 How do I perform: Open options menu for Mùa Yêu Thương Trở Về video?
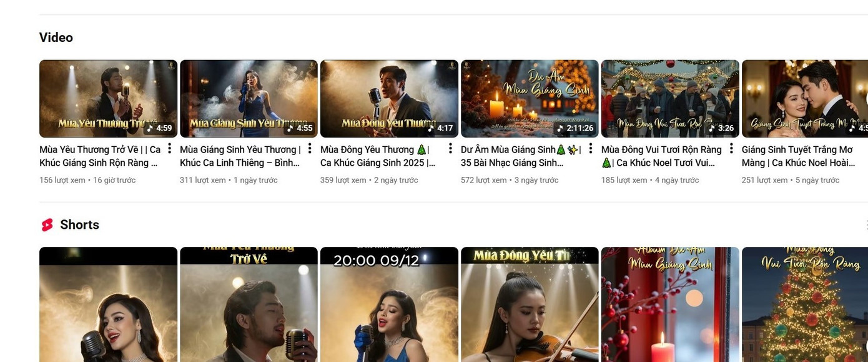click(x=169, y=149)
